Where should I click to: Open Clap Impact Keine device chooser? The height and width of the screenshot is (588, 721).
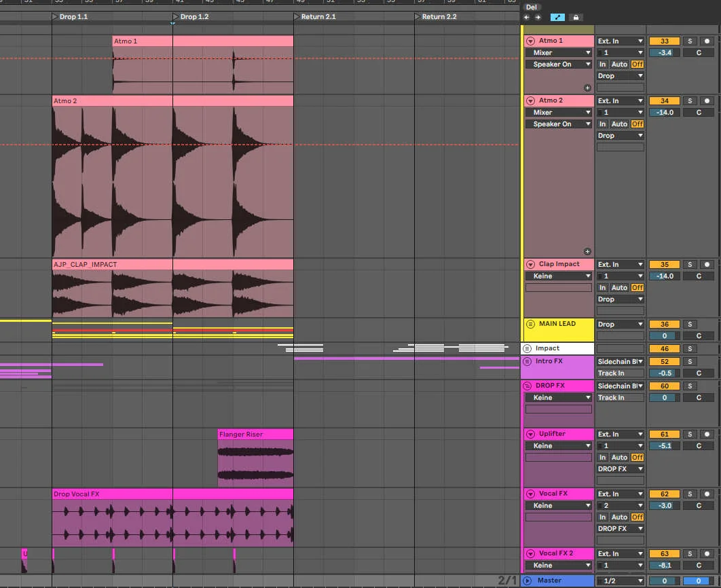click(x=559, y=276)
